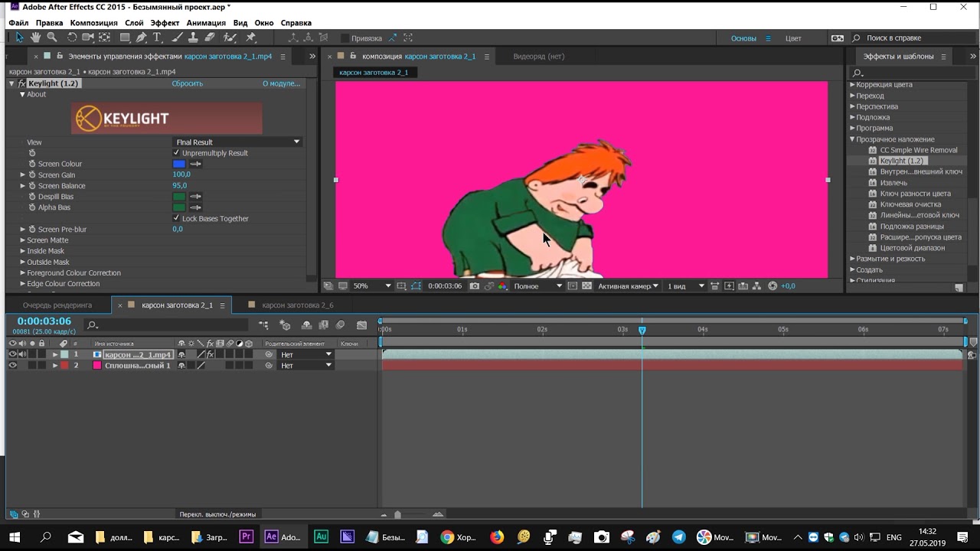Expand layer 2 Сплошна...сный 1 properties
980x551 pixels.
coord(55,366)
